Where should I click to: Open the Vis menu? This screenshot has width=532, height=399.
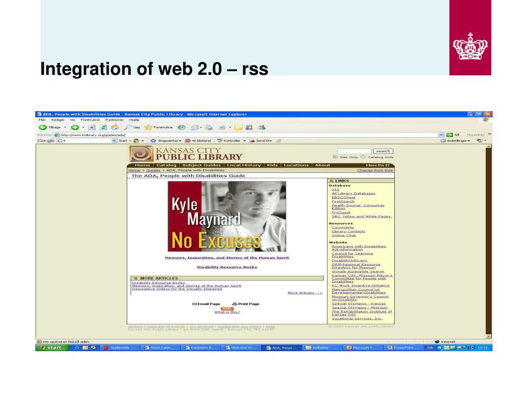[x=73, y=120]
